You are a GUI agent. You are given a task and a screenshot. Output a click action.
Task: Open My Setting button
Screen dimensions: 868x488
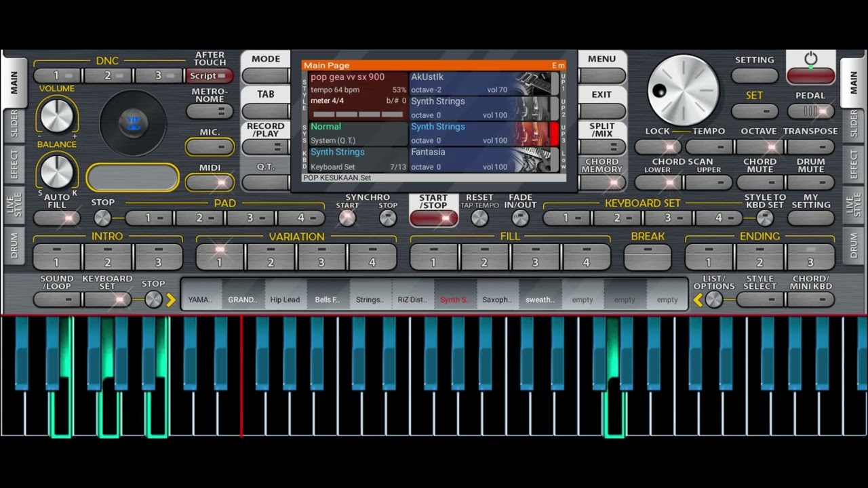(x=811, y=218)
